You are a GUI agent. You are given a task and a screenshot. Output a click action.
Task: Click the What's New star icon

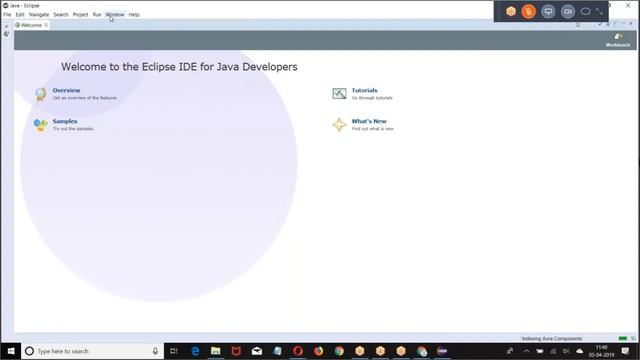click(339, 125)
